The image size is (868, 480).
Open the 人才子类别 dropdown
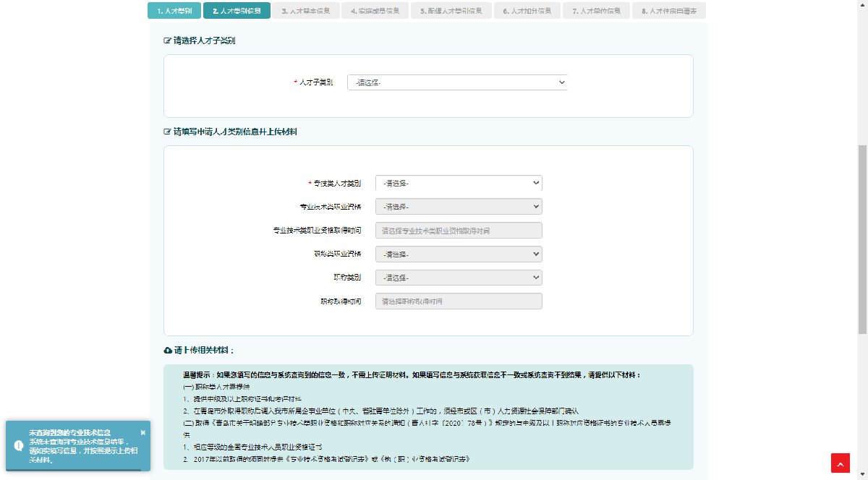(x=457, y=82)
